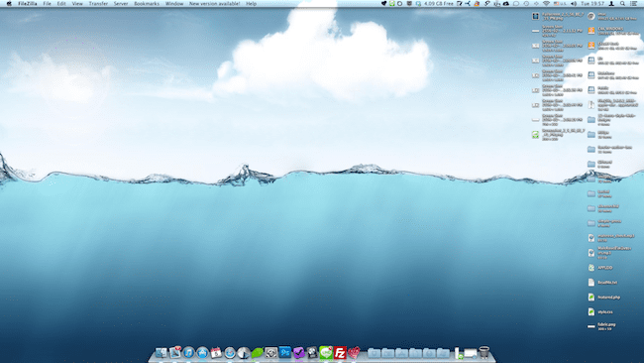Open the View menu

point(77,4)
